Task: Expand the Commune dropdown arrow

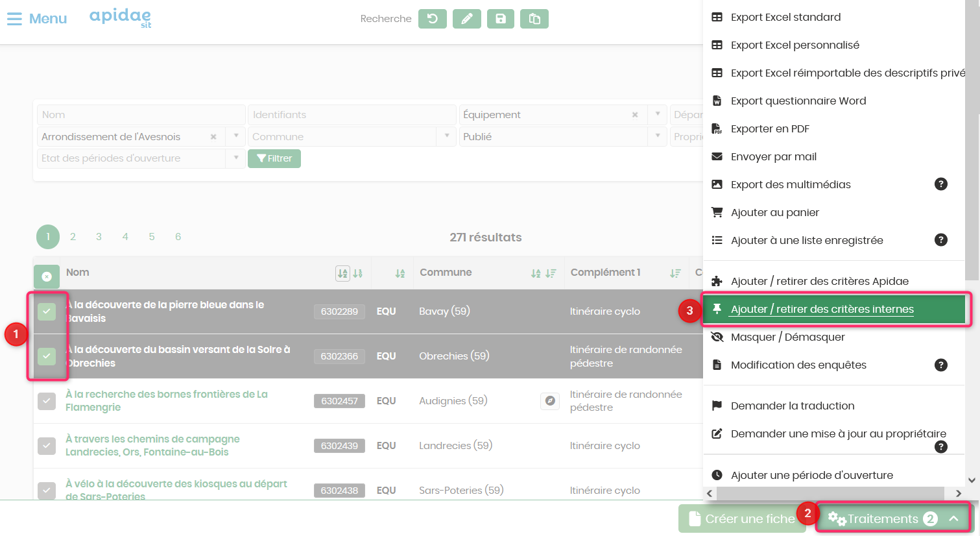Action: pyautogui.click(x=447, y=136)
